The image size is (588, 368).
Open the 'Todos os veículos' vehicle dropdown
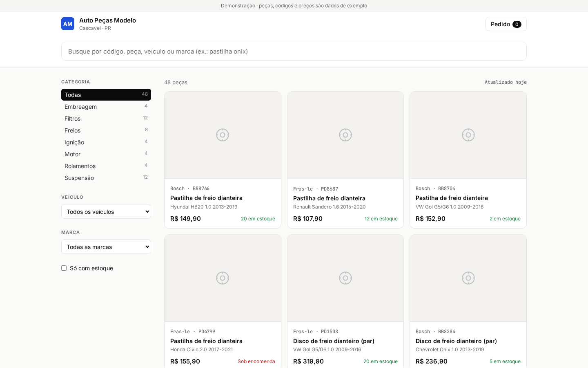[x=106, y=211]
